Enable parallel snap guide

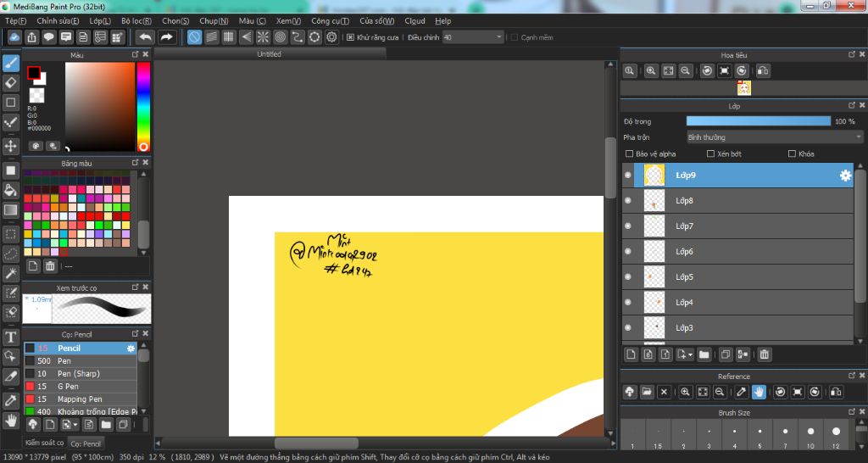[211, 37]
